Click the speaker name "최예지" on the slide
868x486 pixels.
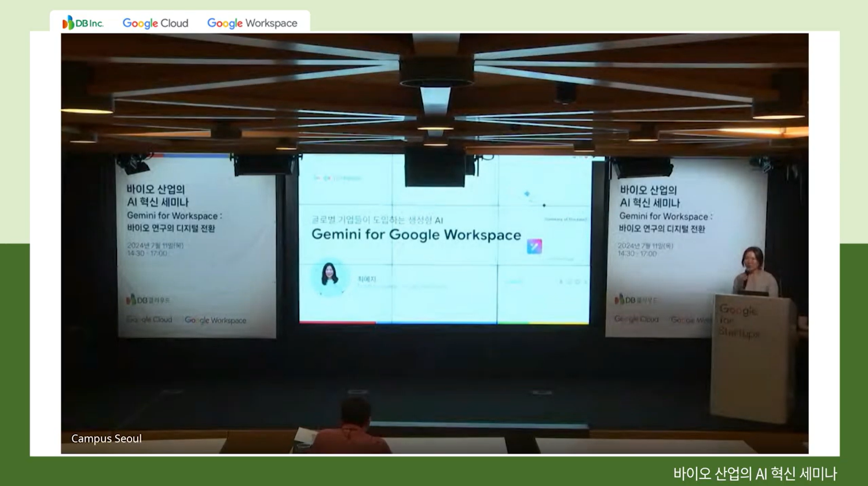(367, 279)
